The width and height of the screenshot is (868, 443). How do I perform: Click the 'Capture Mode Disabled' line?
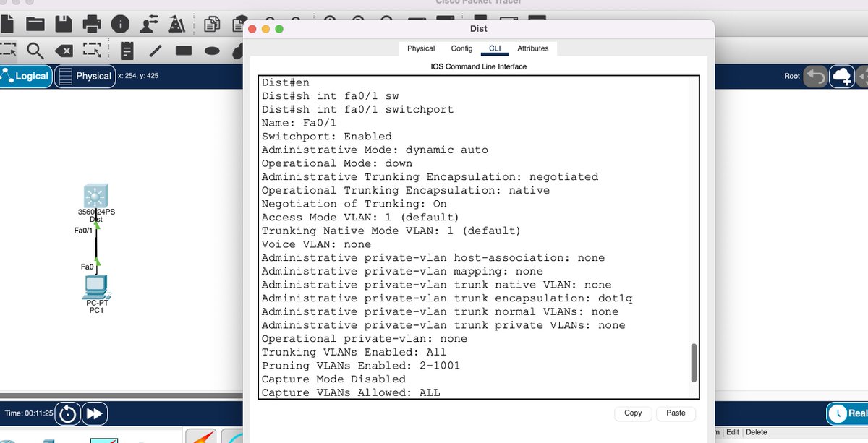(x=333, y=379)
